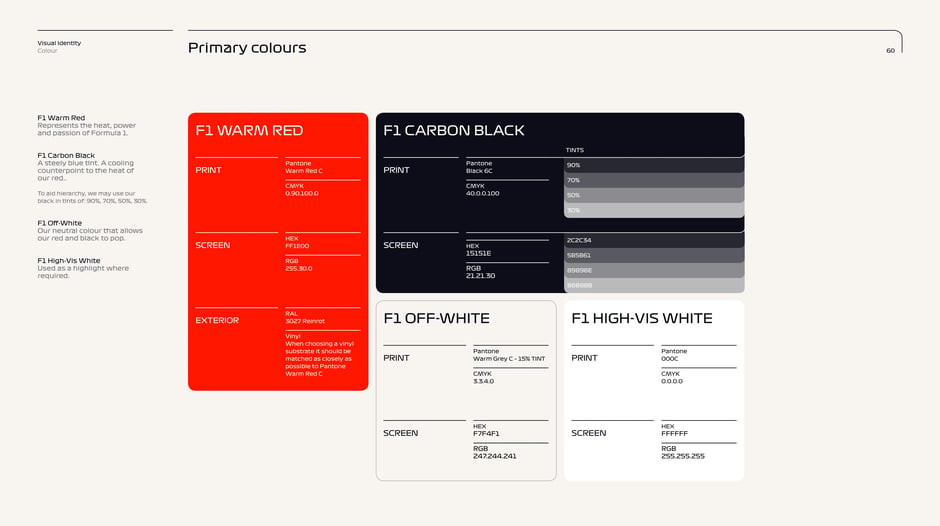Click the 'SCREEN' label in Carbon Black card

click(x=400, y=245)
